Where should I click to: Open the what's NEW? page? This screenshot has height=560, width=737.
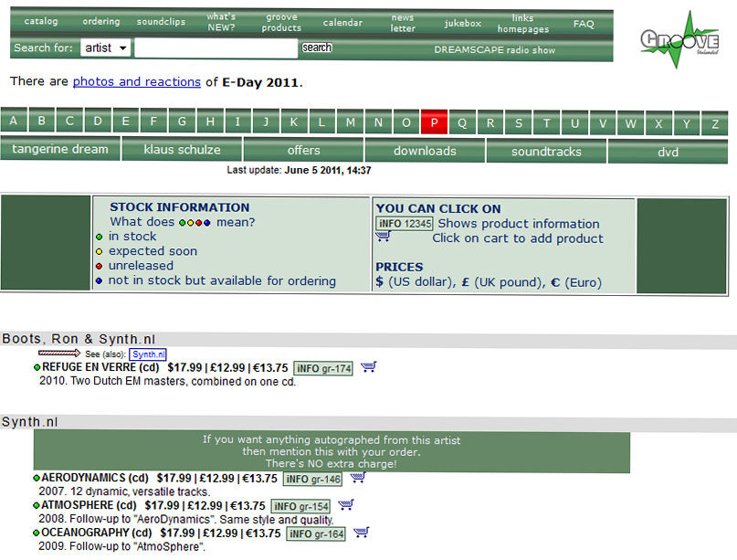(x=221, y=22)
